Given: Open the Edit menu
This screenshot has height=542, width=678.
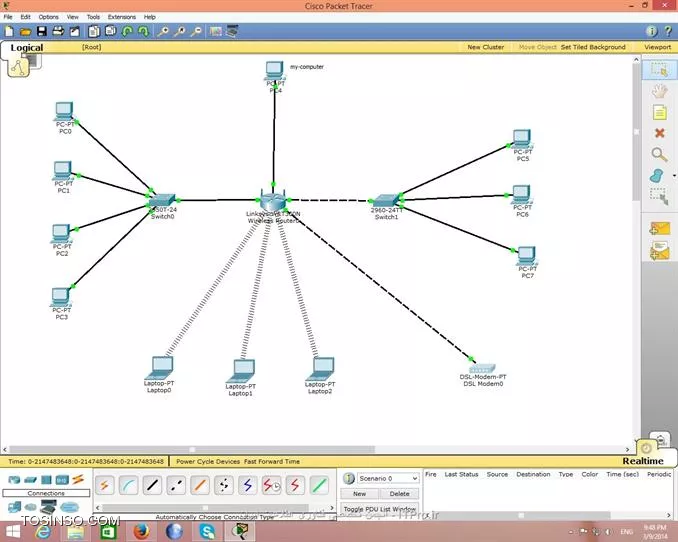Looking at the screenshot, I should [26, 17].
